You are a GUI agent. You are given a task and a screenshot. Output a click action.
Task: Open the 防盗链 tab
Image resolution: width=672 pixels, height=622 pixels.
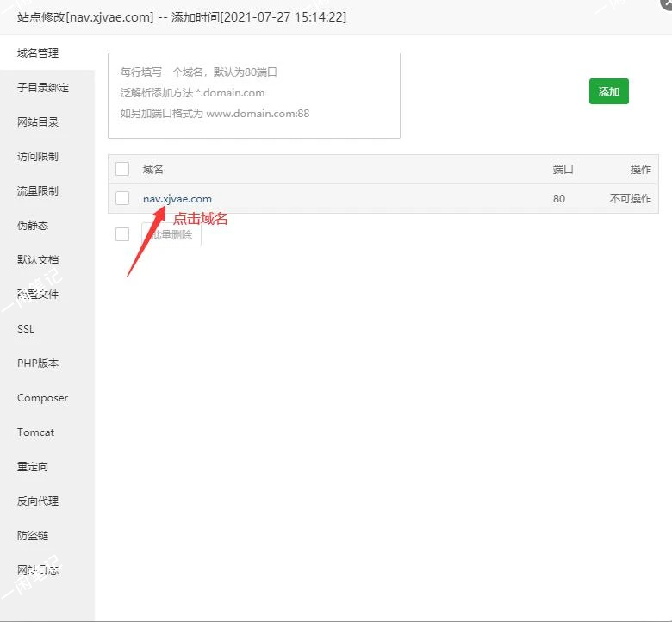click(33, 536)
